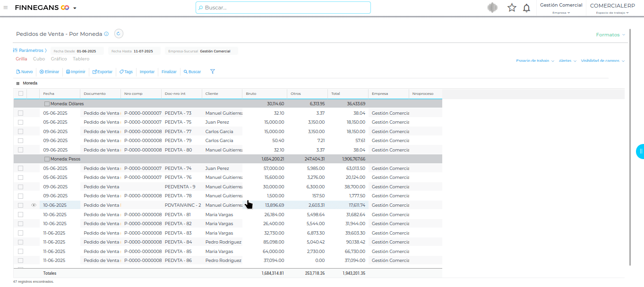644x287 pixels.
Task: Switch to the Cubo tab
Action: (39, 59)
